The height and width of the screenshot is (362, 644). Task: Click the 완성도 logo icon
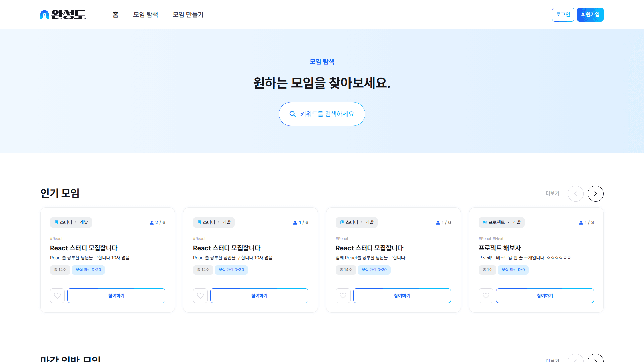tap(44, 15)
